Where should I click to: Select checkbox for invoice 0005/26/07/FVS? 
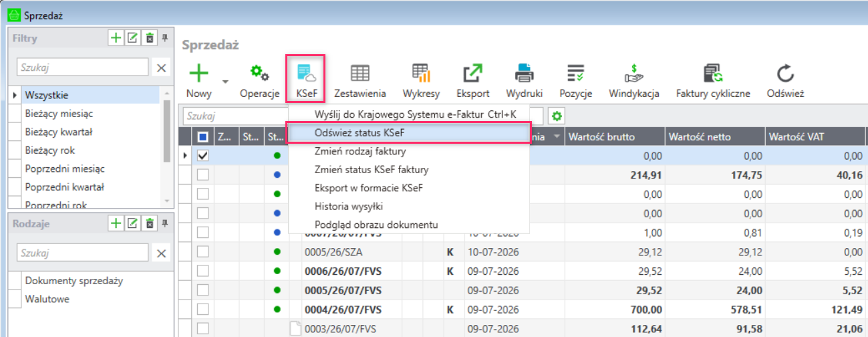(203, 290)
